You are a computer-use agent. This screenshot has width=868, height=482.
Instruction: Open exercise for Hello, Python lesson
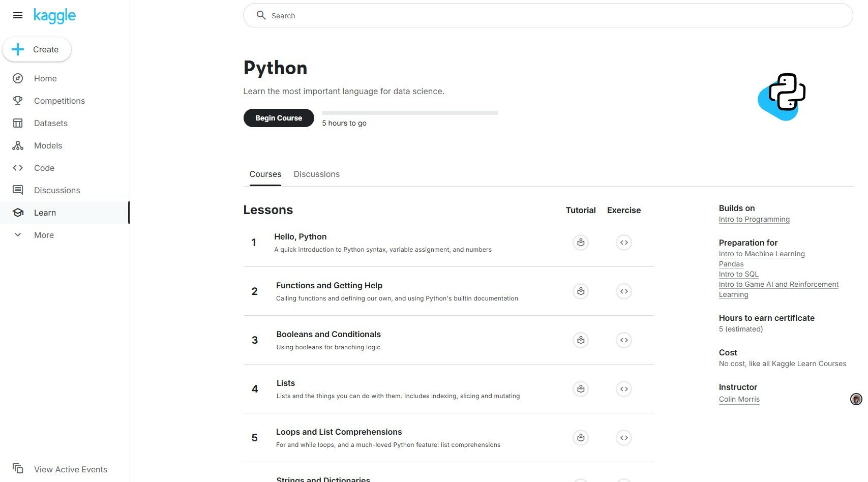pyautogui.click(x=624, y=243)
